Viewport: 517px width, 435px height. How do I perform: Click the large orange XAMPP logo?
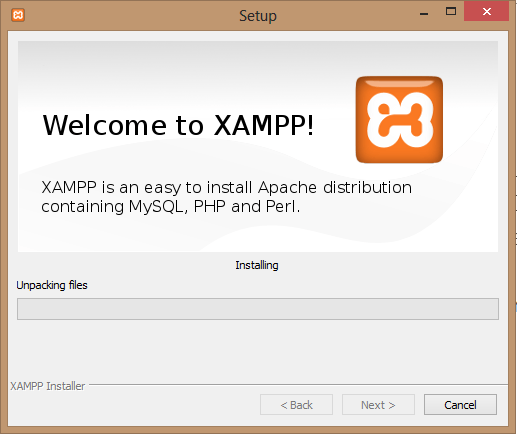tap(399, 120)
